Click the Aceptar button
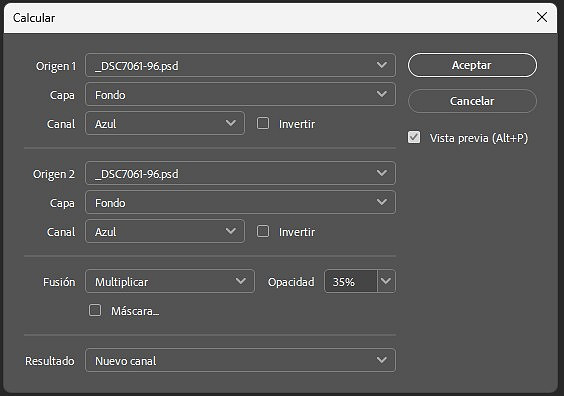The width and height of the screenshot is (564, 396). tap(472, 65)
